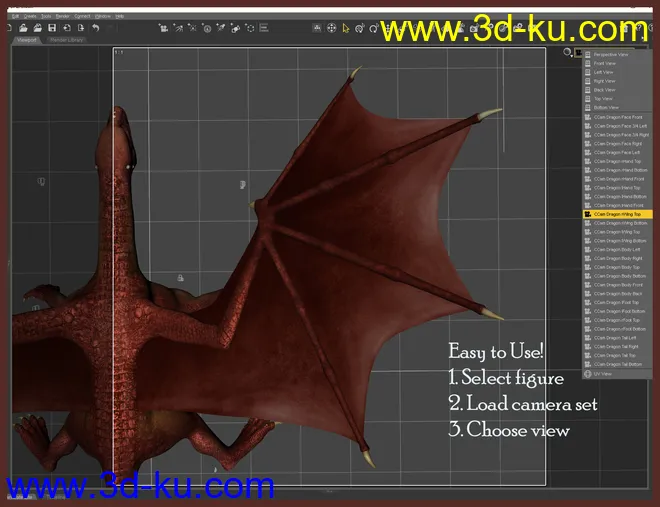Pick the Perspective View cube entry

click(612, 54)
